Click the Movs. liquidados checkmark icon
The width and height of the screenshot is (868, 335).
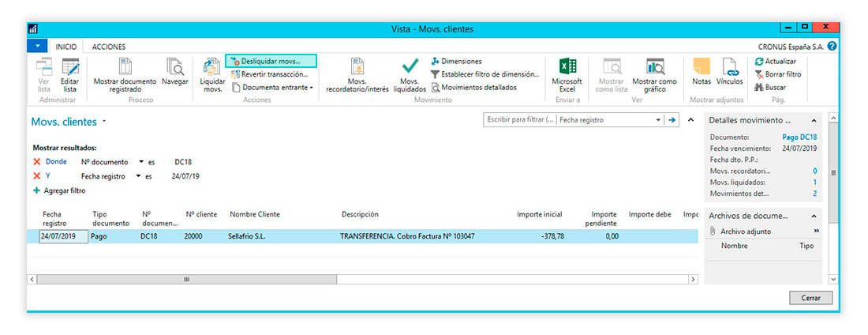coord(410,68)
